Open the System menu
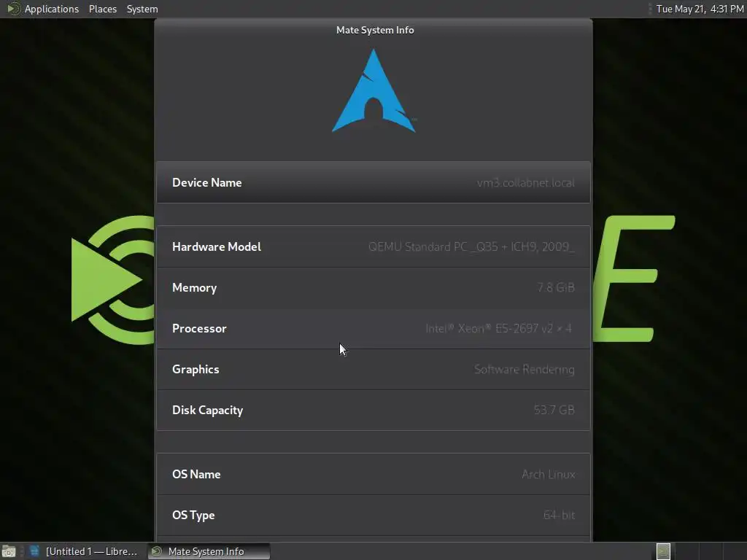This screenshot has height=560, width=747. 142,9
